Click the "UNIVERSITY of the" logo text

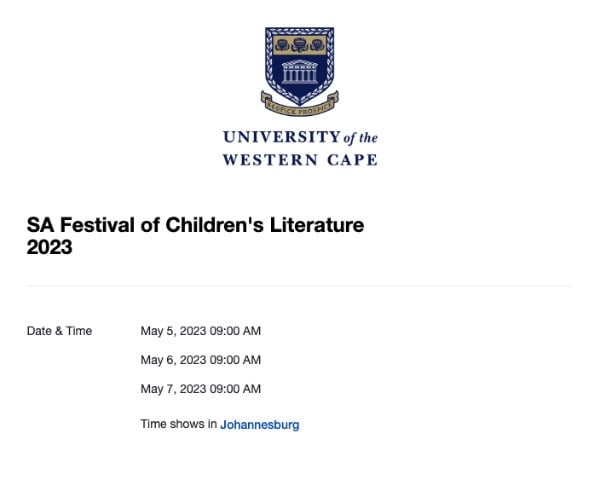[299, 137]
